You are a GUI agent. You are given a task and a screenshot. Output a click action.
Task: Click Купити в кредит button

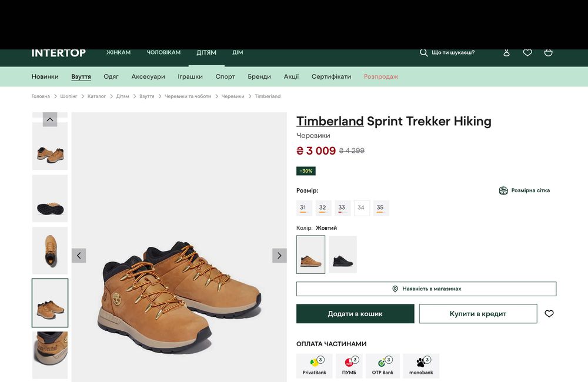[x=477, y=314]
